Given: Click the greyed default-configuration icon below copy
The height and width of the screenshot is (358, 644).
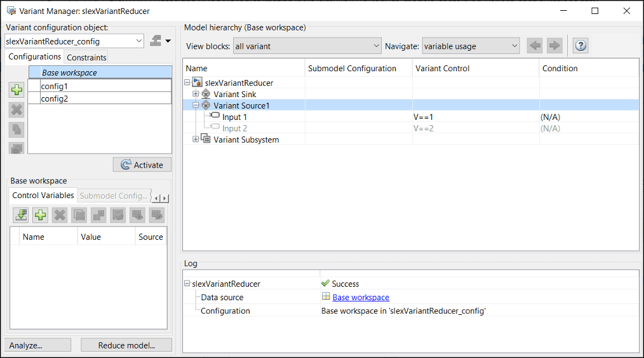Looking at the screenshot, I should (x=17, y=148).
